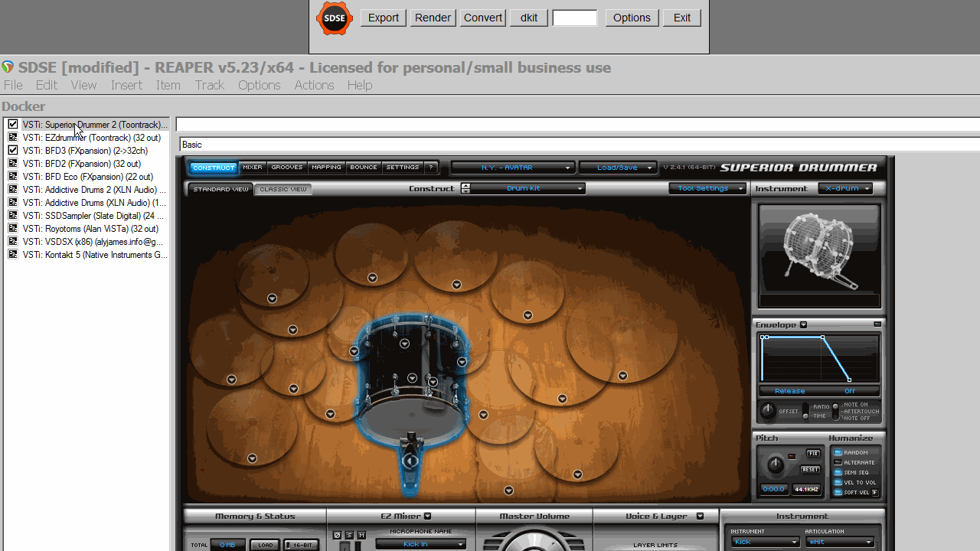The height and width of the screenshot is (551, 980).
Task: Toggle Humanize Semi Seq option
Action: click(838, 473)
